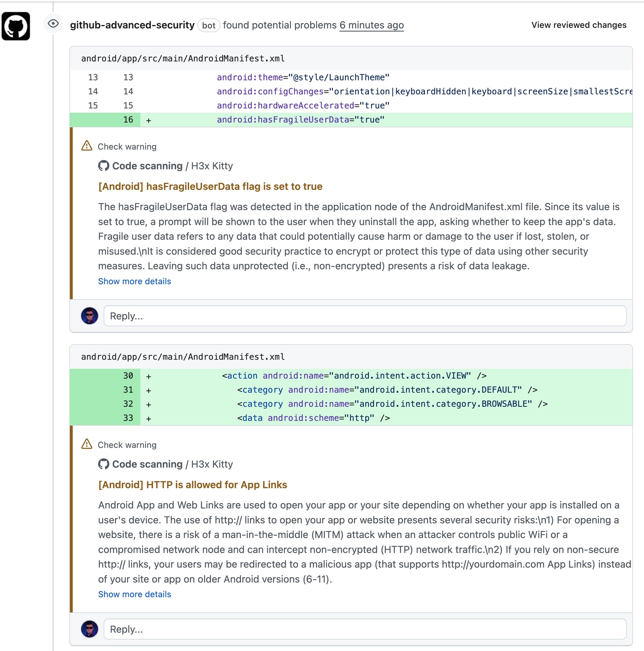
Task: Click the first Reply input field
Action: tap(364, 316)
